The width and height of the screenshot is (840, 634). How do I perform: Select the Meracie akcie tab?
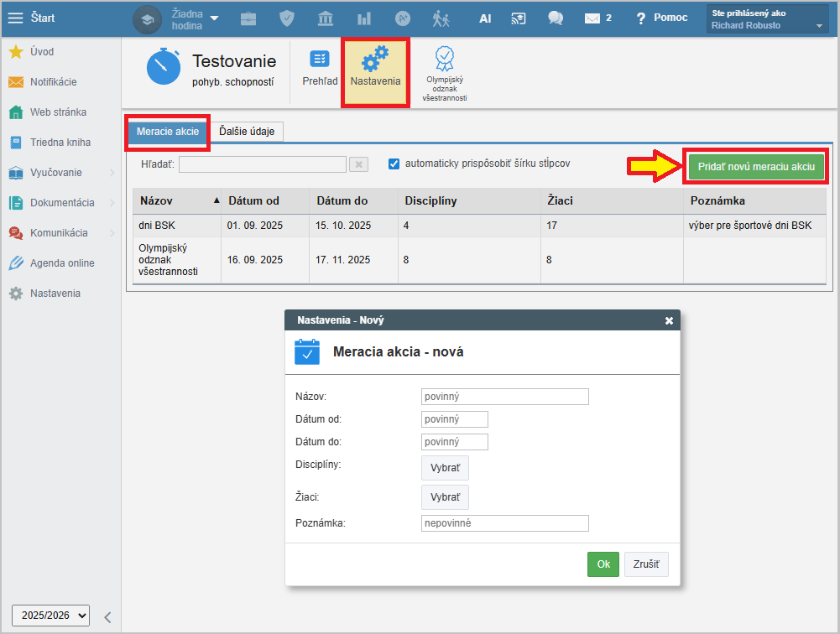click(x=168, y=132)
